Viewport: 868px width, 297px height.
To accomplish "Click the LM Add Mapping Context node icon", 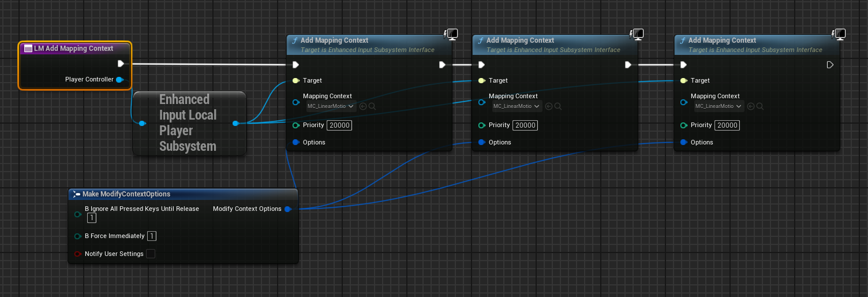I will pyautogui.click(x=28, y=49).
